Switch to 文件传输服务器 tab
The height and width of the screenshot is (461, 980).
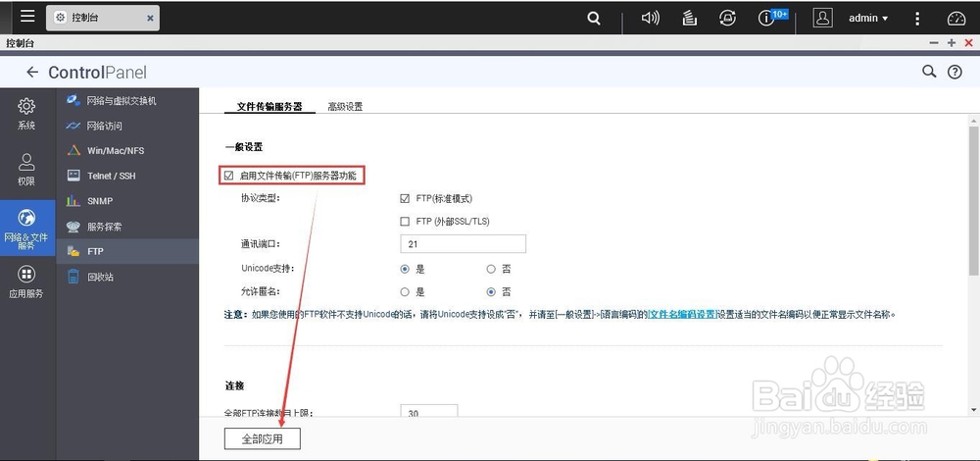(269, 106)
